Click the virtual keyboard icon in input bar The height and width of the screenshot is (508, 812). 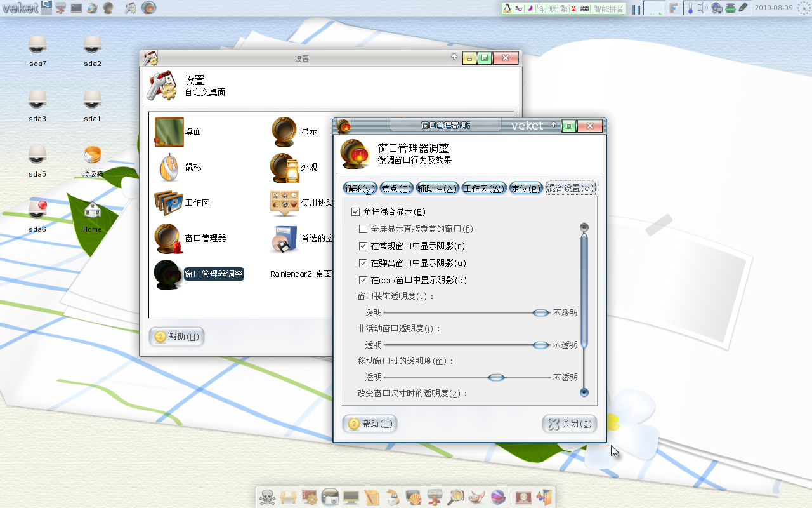tap(584, 8)
